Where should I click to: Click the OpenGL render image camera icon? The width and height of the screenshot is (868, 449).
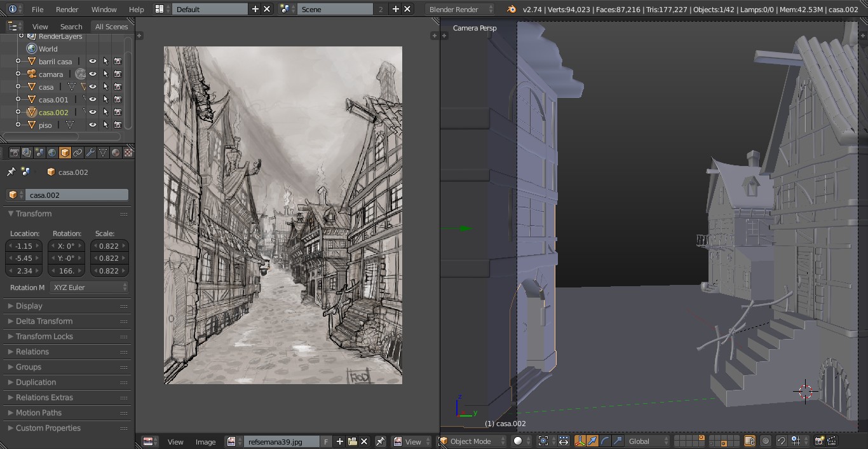[x=820, y=441]
